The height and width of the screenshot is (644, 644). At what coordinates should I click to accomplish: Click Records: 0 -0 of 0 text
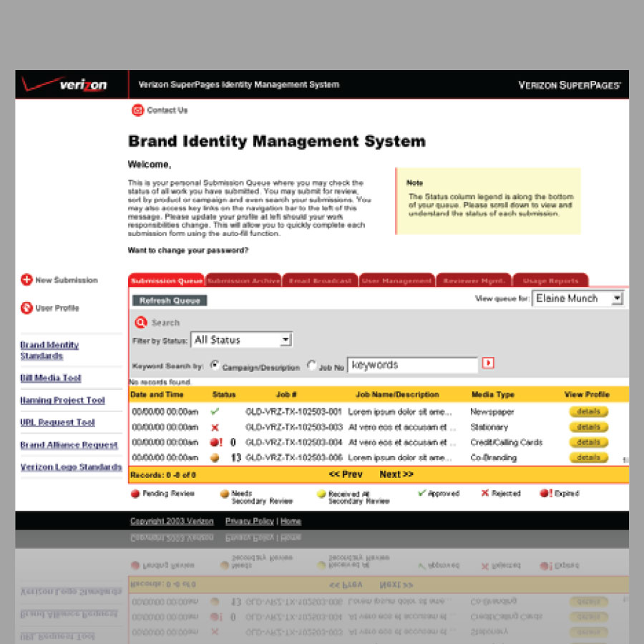pyautogui.click(x=163, y=475)
